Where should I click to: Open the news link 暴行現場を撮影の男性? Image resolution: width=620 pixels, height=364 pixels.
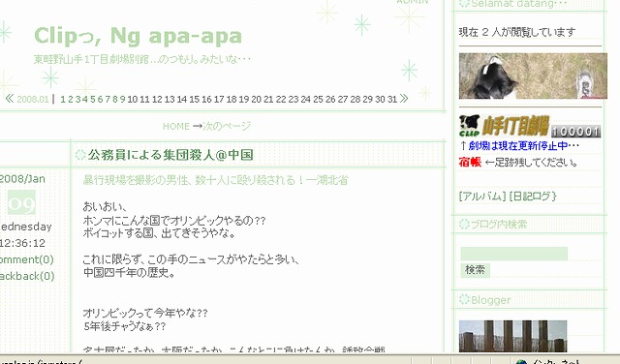click(215, 180)
